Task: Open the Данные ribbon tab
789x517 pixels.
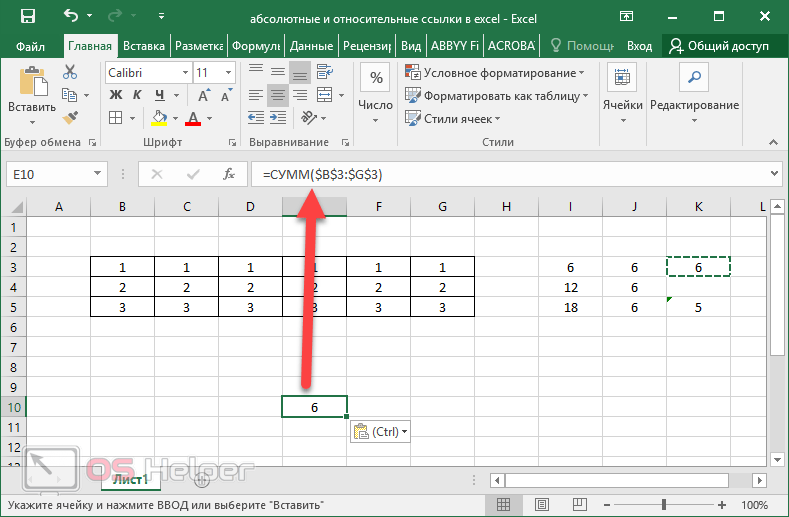Action: click(x=311, y=46)
